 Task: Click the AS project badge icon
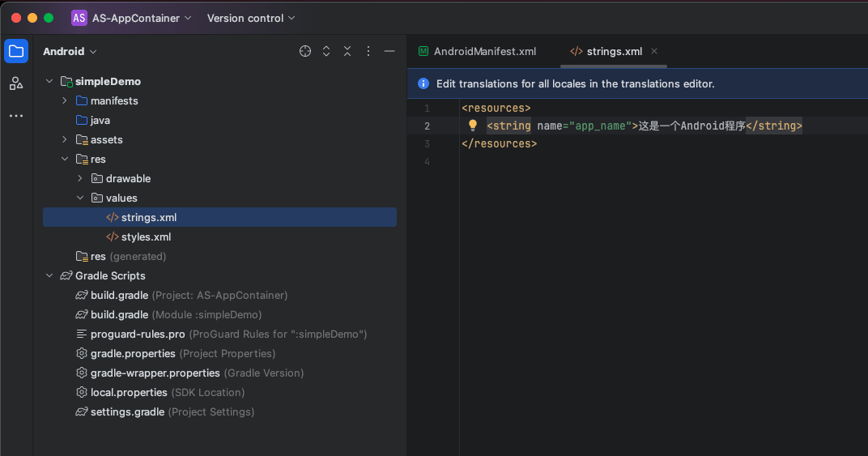(79, 18)
